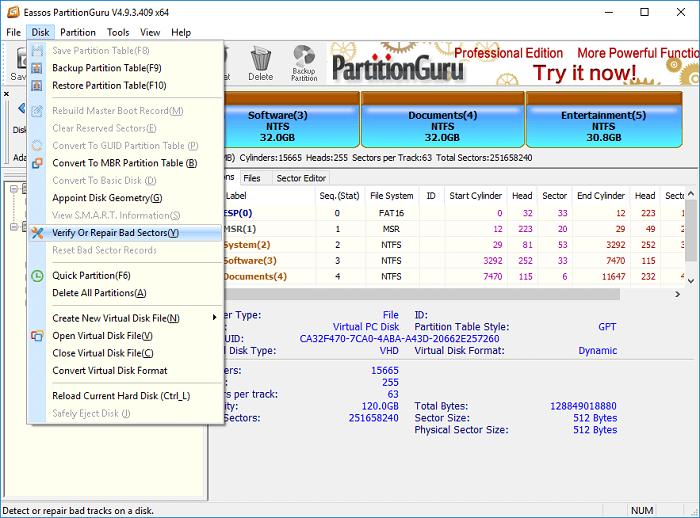
Task: Collapse the second disk tree node
Action: coord(14,227)
